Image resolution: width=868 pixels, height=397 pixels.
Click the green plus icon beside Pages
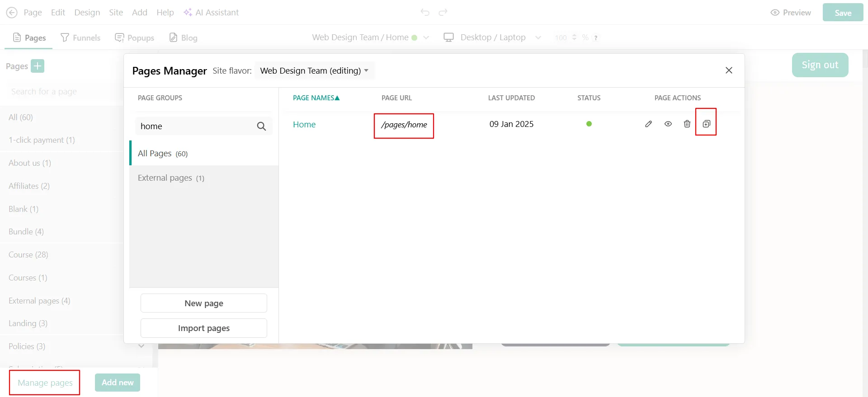pyautogui.click(x=38, y=66)
